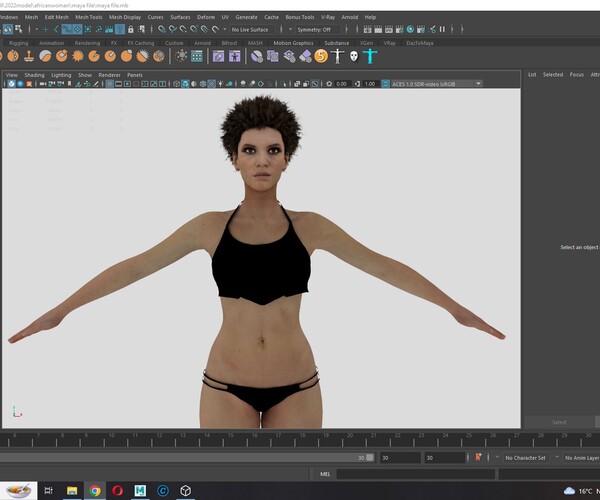Open the UV menu

[x=225, y=17]
